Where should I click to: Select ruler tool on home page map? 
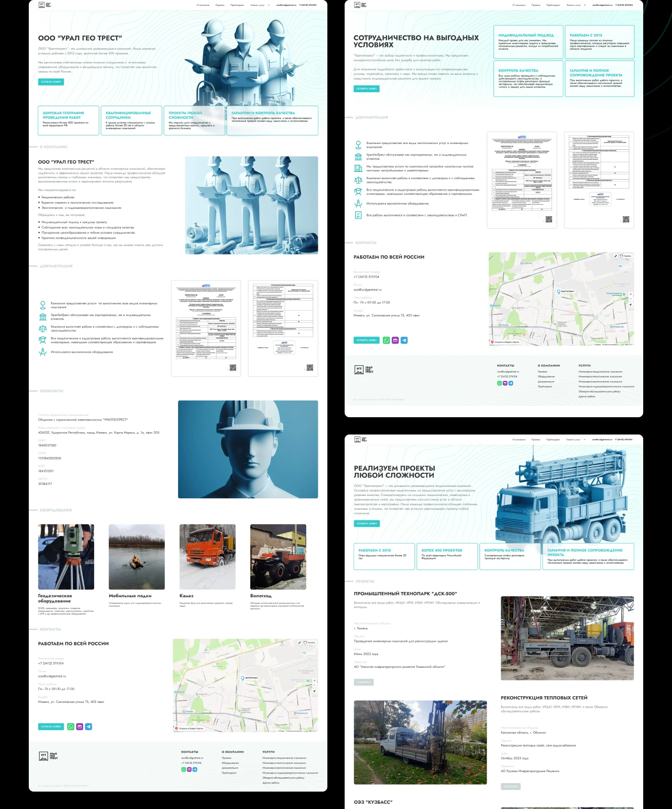pos(300,642)
